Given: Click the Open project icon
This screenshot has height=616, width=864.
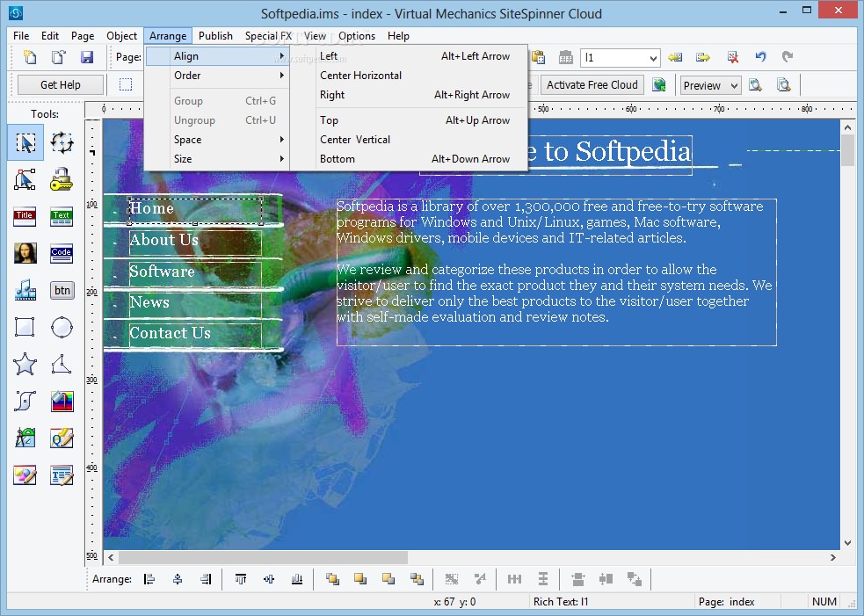Looking at the screenshot, I should point(58,57).
